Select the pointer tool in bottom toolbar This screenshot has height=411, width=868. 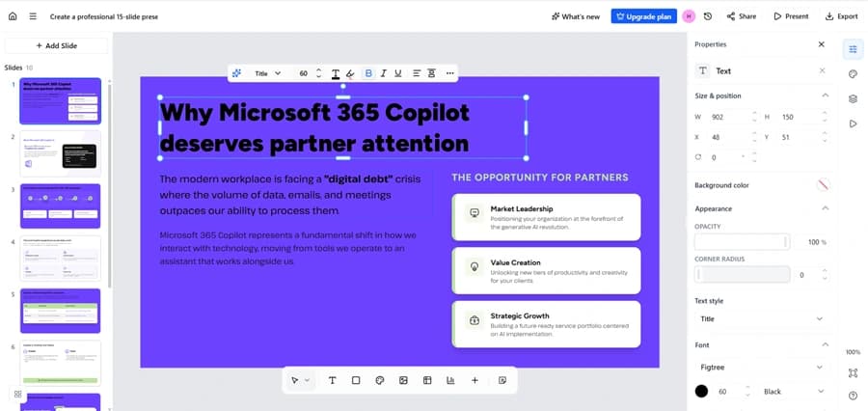point(294,380)
